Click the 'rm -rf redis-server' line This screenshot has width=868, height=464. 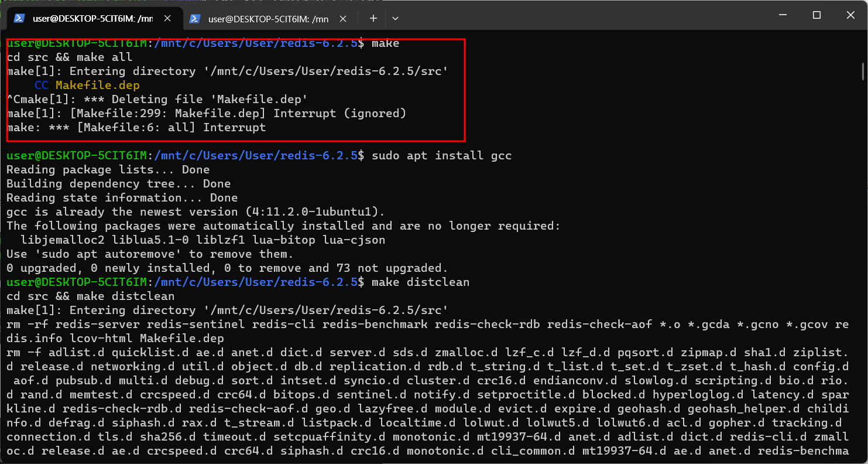[427, 325]
